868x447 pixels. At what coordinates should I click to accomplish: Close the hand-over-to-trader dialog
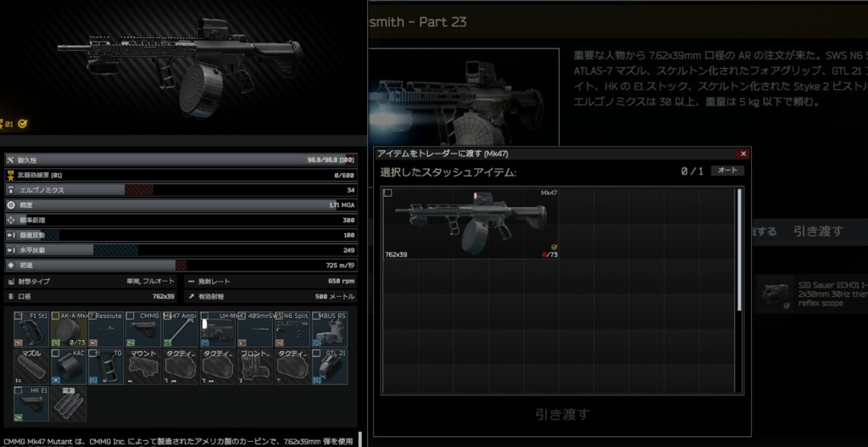(743, 154)
